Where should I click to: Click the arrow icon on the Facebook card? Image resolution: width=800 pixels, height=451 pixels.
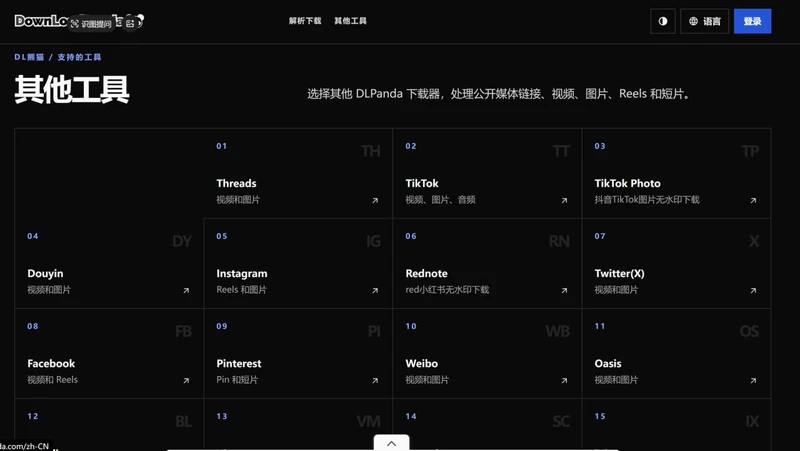click(186, 381)
